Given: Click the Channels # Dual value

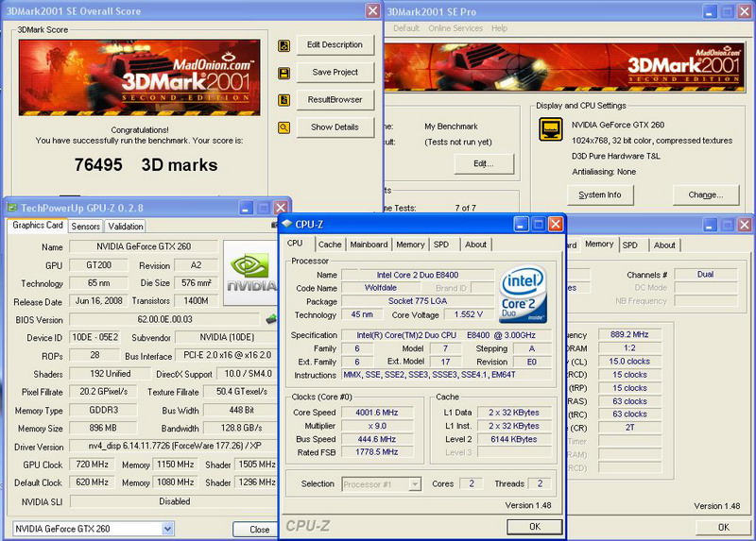Looking at the screenshot, I should coord(705,275).
